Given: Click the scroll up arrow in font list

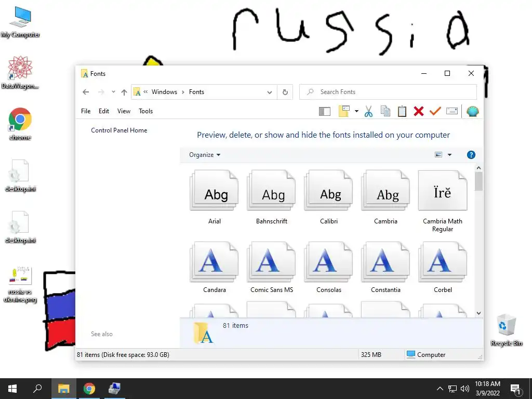Looking at the screenshot, I should 478,168.
